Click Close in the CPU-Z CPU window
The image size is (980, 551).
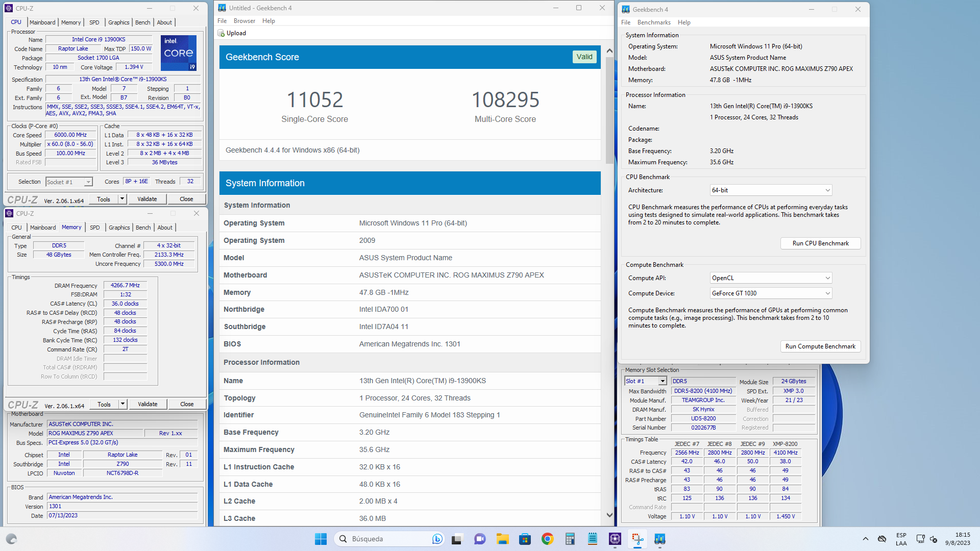(186, 199)
